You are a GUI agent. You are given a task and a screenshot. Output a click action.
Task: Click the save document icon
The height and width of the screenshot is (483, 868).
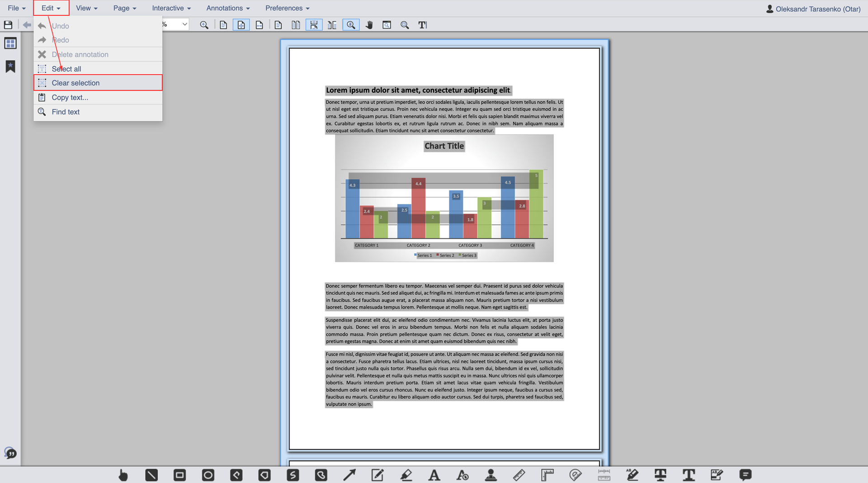[8, 25]
